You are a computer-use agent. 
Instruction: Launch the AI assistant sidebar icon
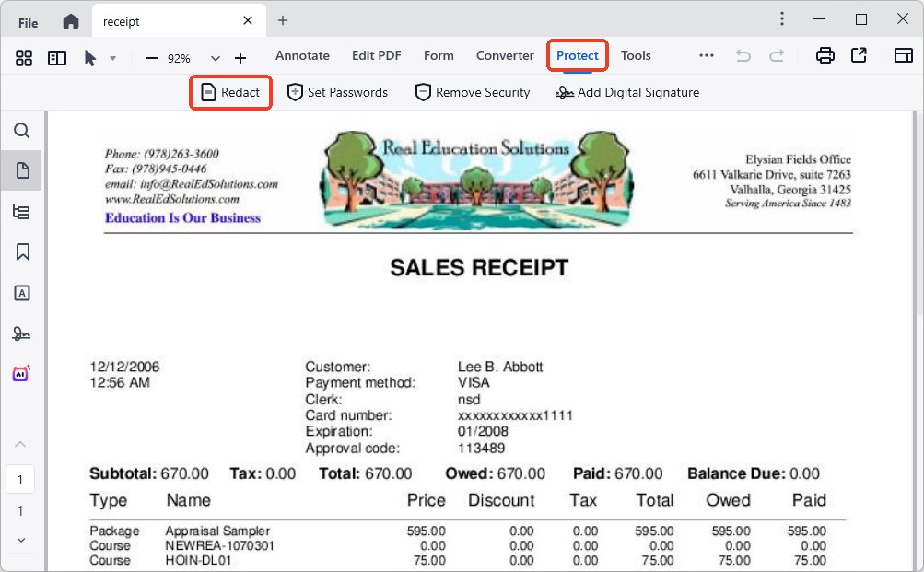[x=22, y=373]
